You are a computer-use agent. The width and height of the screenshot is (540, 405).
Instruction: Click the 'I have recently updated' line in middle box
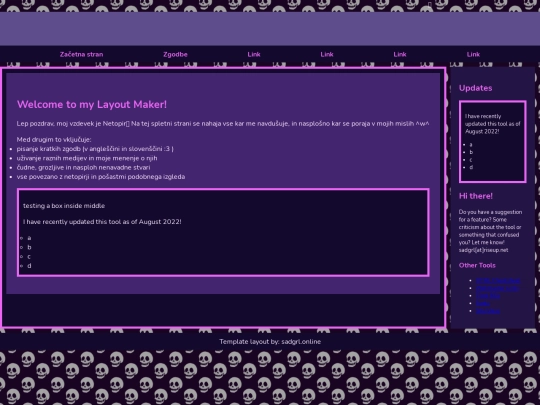pos(102,222)
